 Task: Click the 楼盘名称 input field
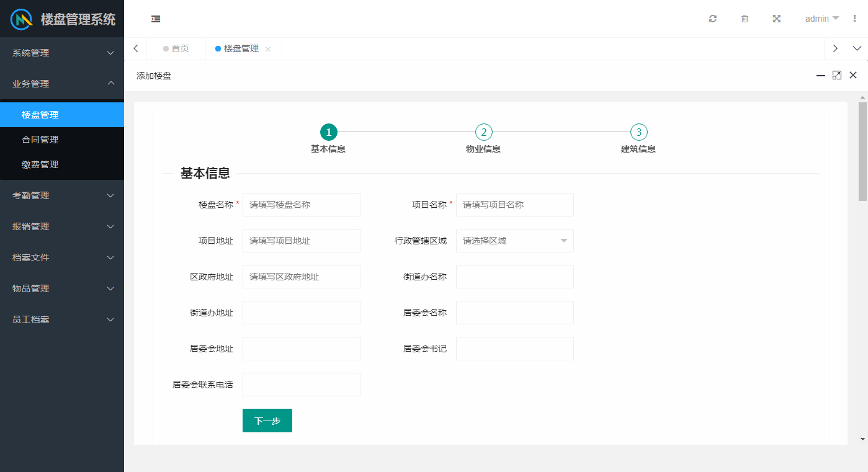click(301, 205)
